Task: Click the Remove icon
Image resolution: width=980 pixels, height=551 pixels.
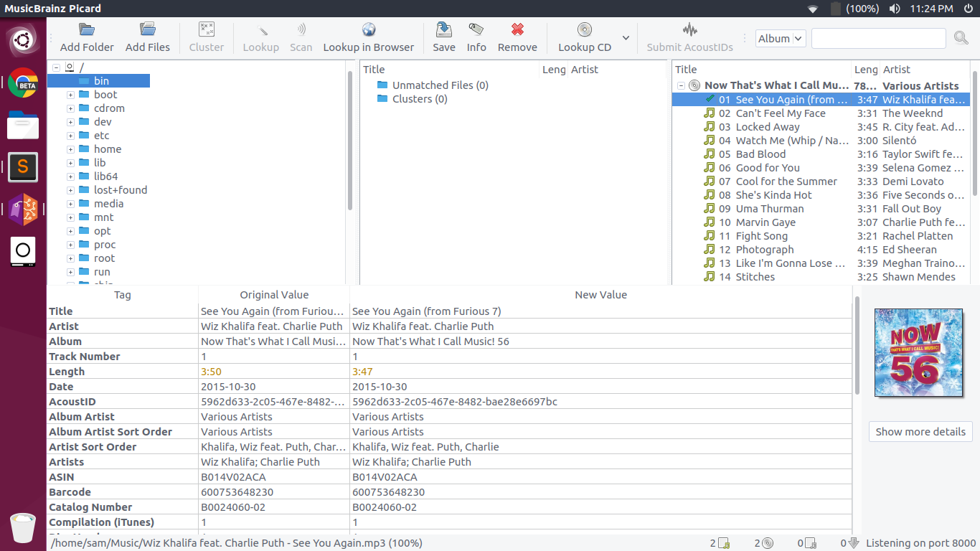Action: pyautogui.click(x=517, y=30)
